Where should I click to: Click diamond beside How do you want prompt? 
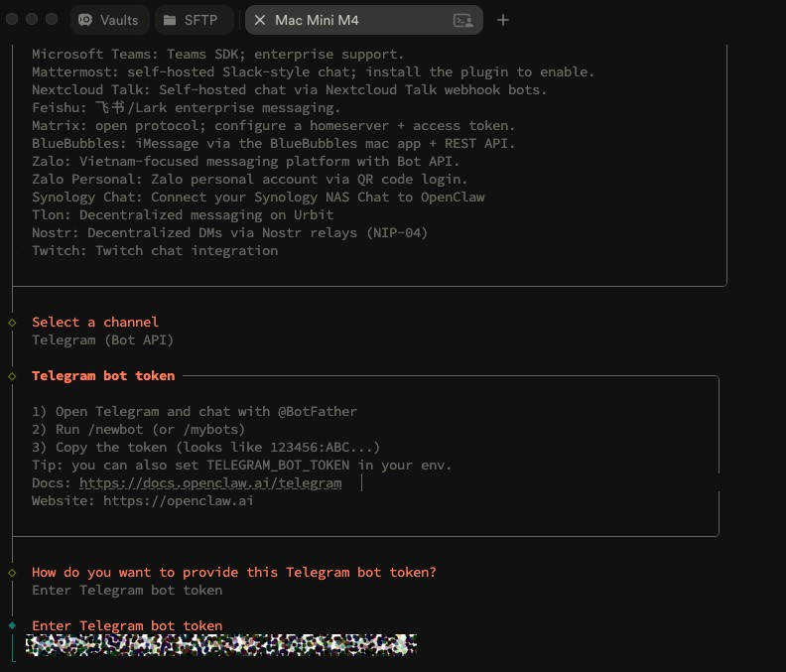tap(12, 573)
